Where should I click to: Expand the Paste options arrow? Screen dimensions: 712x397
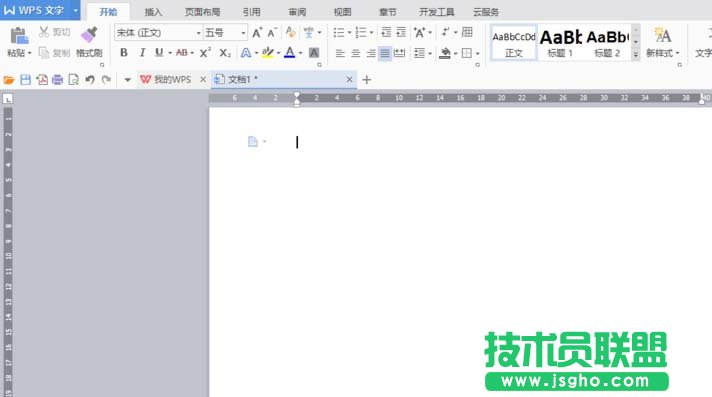[x=30, y=54]
